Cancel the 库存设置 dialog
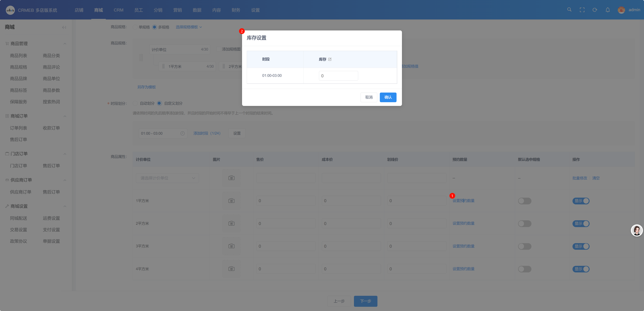The height and width of the screenshot is (311, 644). pyautogui.click(x=369, y=97)
